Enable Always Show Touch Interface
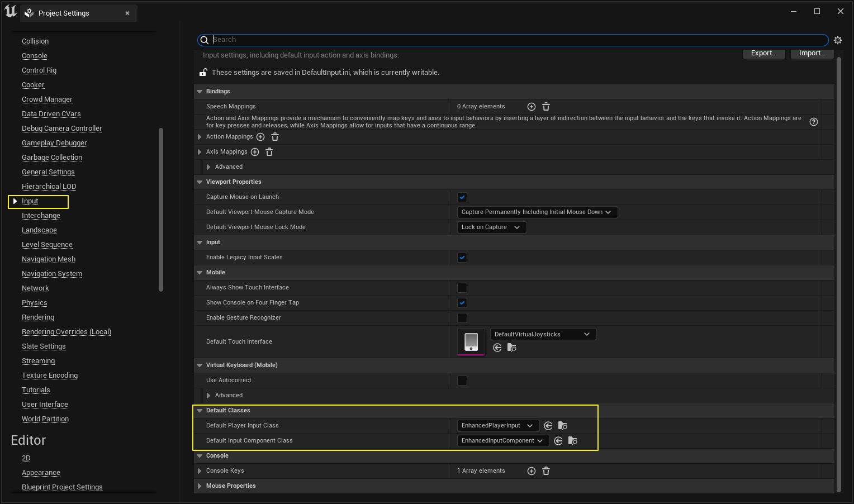This screenshot has width=854, height=504. [462, 288]
